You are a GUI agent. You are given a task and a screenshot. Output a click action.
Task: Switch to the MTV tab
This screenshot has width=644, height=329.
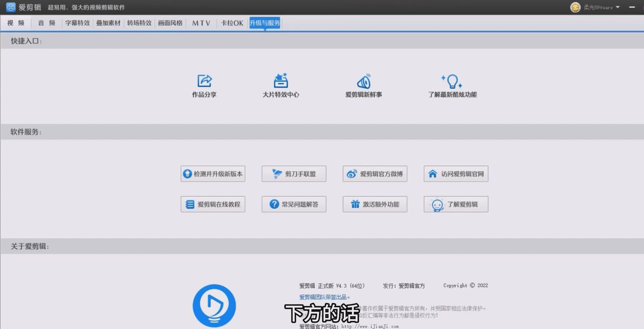coord(201,23)
